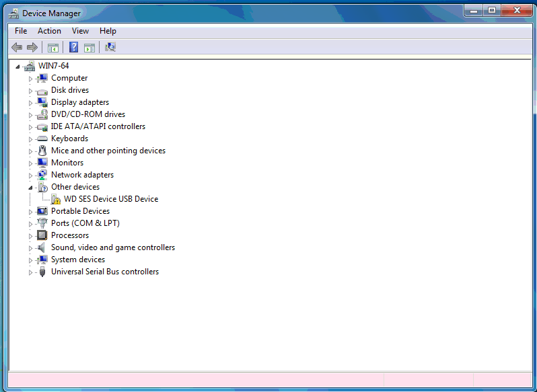Maximize the Device Manager window
This screenshot has width=537, height=392.
[x=492, y=11]
